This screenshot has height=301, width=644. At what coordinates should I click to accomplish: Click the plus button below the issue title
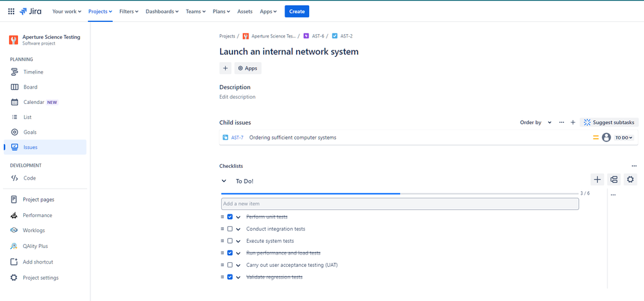tap(225, 68)
